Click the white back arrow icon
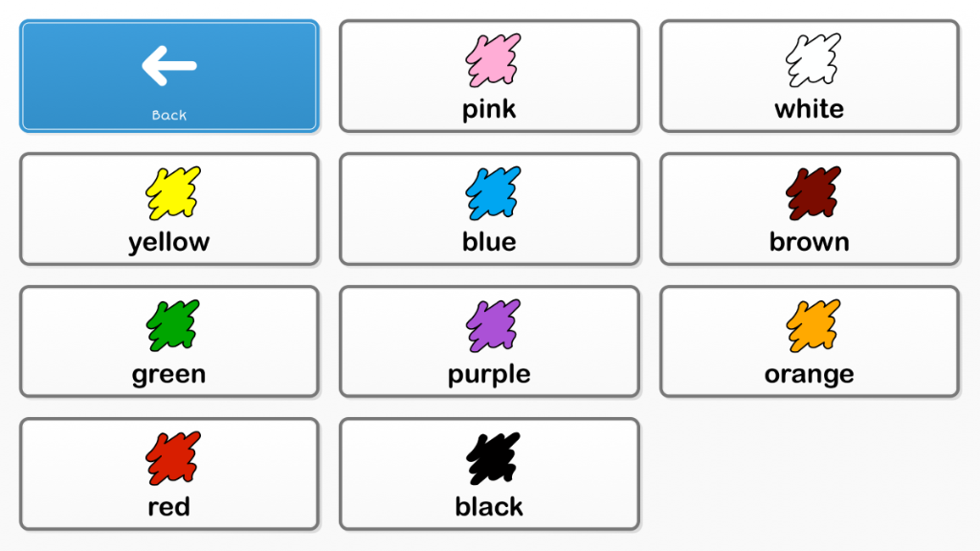Image resolution: width=980 pixels, height=551 pixels. pos(169,66)
